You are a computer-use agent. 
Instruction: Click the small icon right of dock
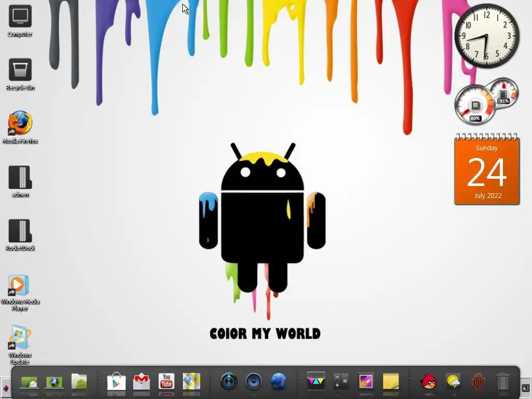(525, 388)
